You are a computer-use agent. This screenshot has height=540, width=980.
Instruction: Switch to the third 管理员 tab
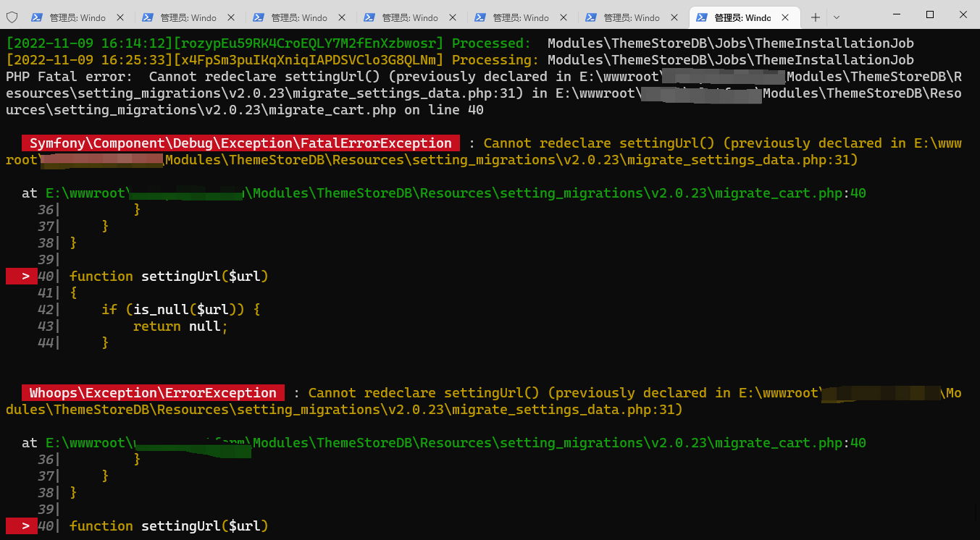[298, 17]
